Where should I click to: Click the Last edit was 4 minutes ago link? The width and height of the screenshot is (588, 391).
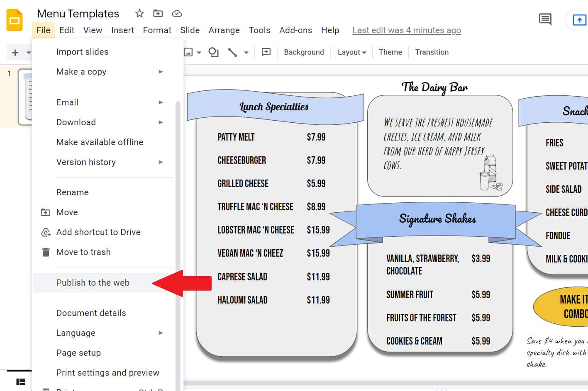(x=407, y=30)
